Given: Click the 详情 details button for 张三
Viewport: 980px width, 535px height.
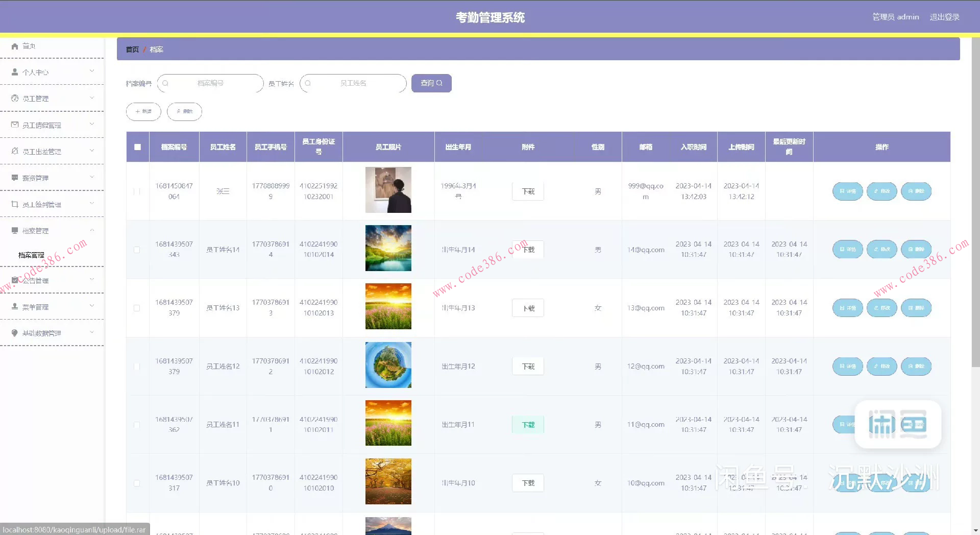Looking at the screenshot, I should tap(847, 191).
